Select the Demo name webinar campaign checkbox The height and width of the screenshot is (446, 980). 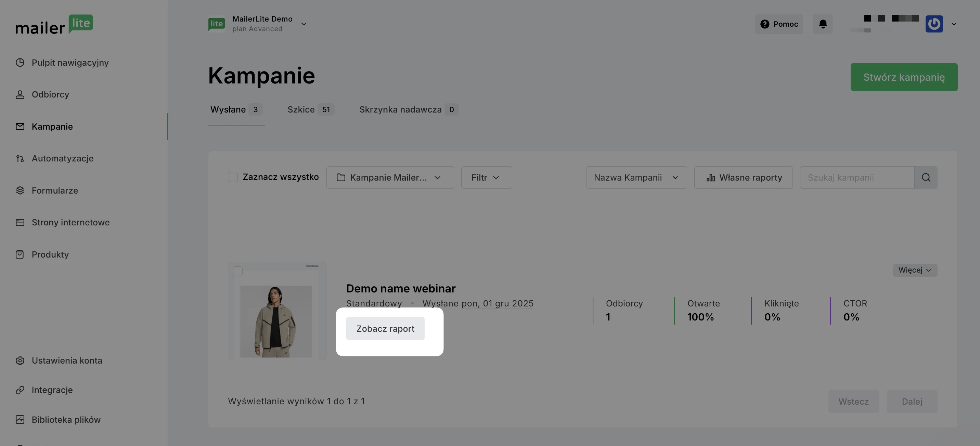[x=238, y=272]
